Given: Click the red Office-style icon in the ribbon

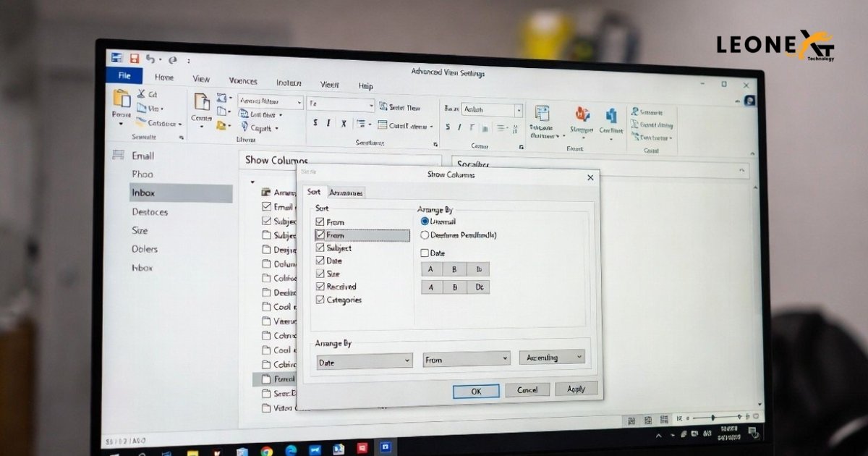Looking at the screenshot, I should pyautogui.click(x=582, y=114).
